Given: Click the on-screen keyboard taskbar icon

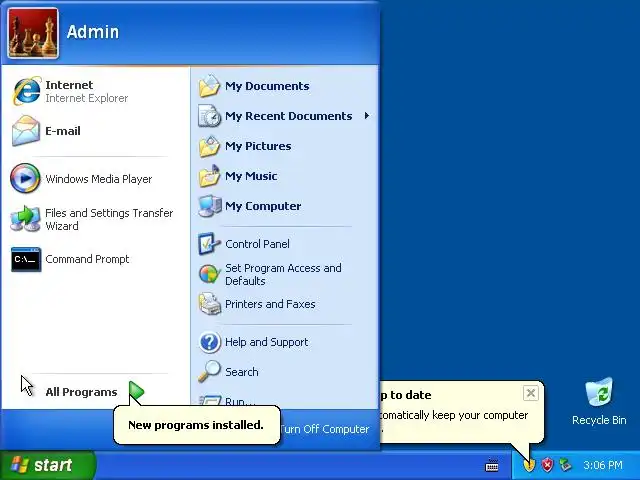Looking at the screenshot, I should [492, 465].
